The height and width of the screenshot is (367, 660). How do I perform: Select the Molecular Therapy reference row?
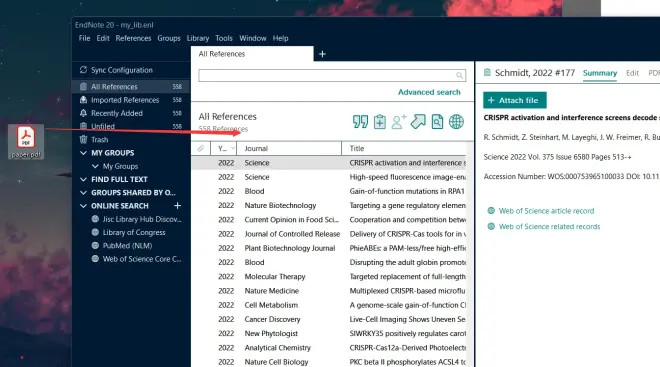point(329,277)
